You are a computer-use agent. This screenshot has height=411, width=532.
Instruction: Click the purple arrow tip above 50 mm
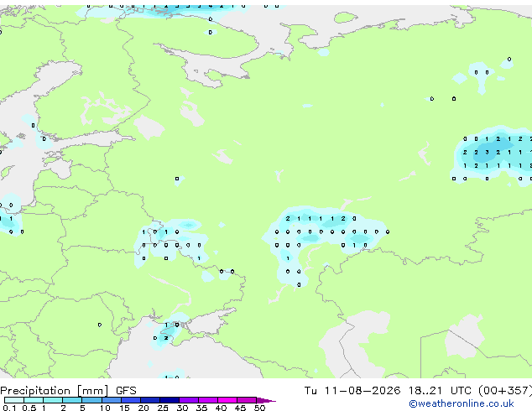(266, 400)
